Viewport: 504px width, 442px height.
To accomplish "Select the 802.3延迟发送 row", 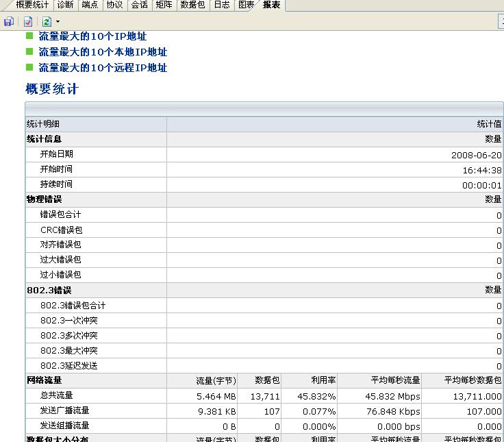I will click(x=264, y=366).
